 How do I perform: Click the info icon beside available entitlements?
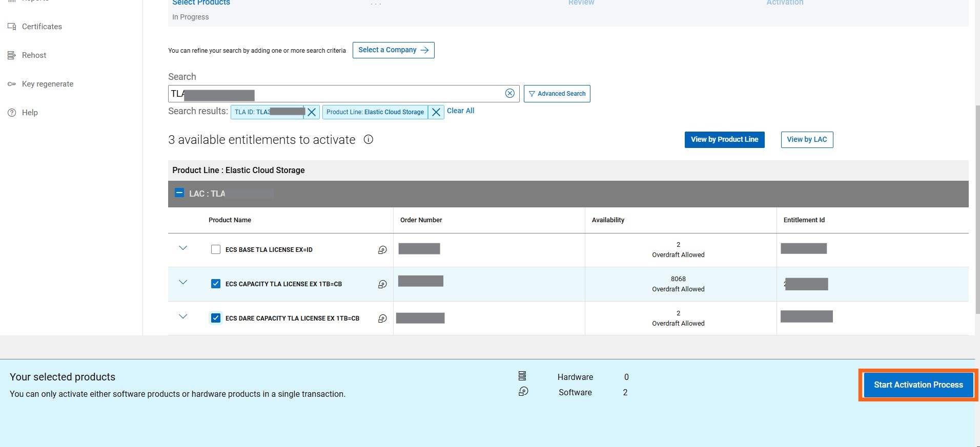(368, 139)
